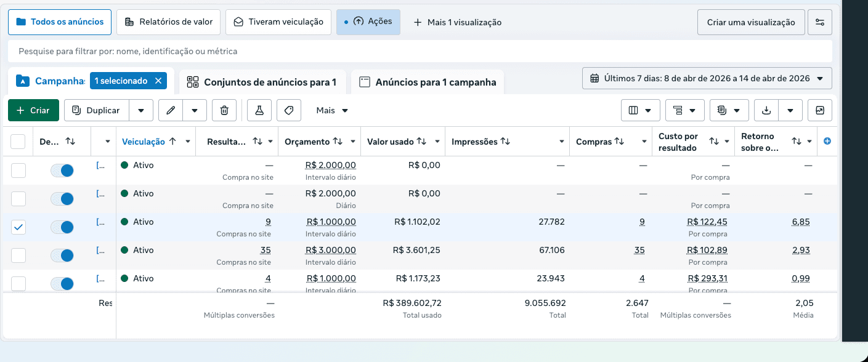This screenshot has height=362, width=868.
Task: Click the add column plus icon
Action: coord(827,141)
